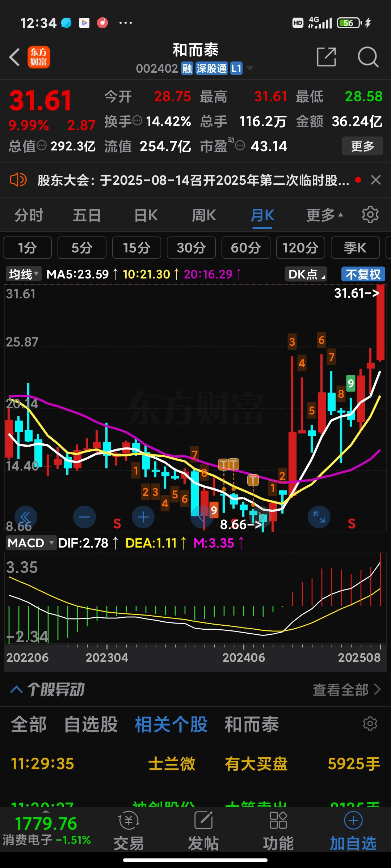
Task: Open 士兰微 alert row
Action: click(x=195, y=764)
